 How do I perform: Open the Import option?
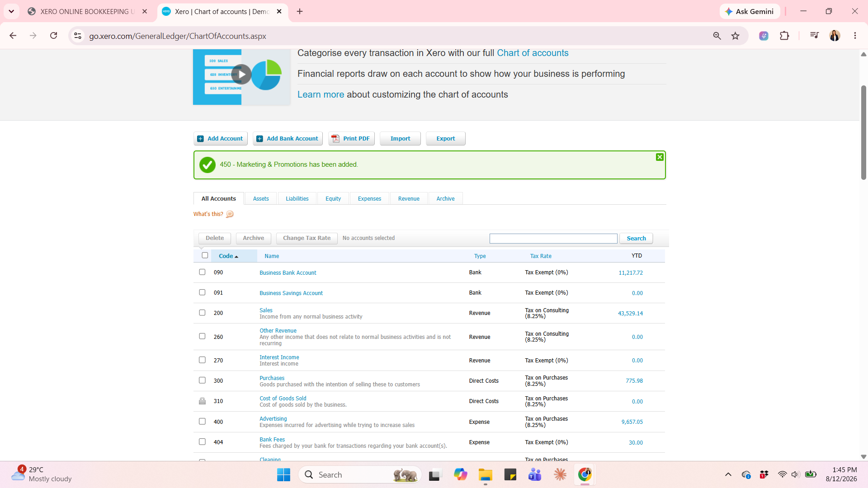(x=400, y=139)
